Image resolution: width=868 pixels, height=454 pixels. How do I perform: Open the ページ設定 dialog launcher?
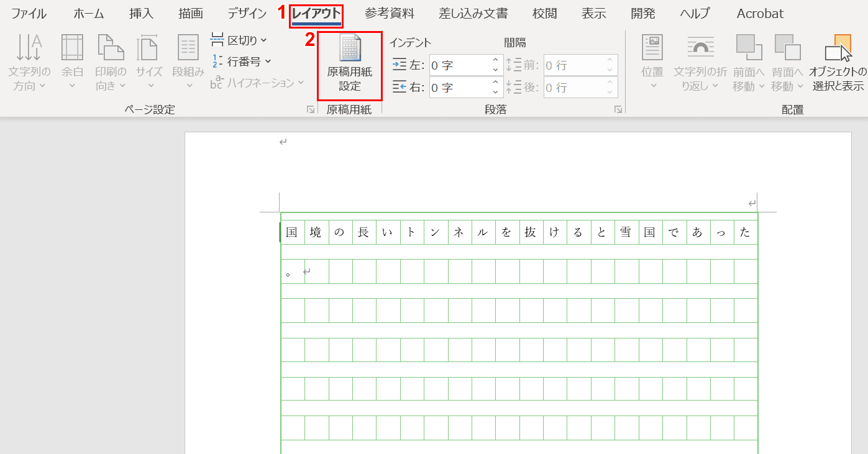tap(310, 110)
